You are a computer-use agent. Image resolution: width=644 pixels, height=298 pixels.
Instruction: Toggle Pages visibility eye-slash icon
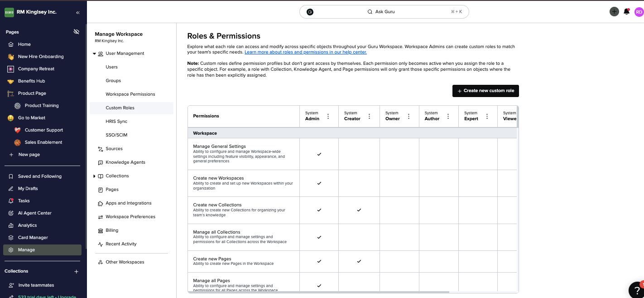76,32
